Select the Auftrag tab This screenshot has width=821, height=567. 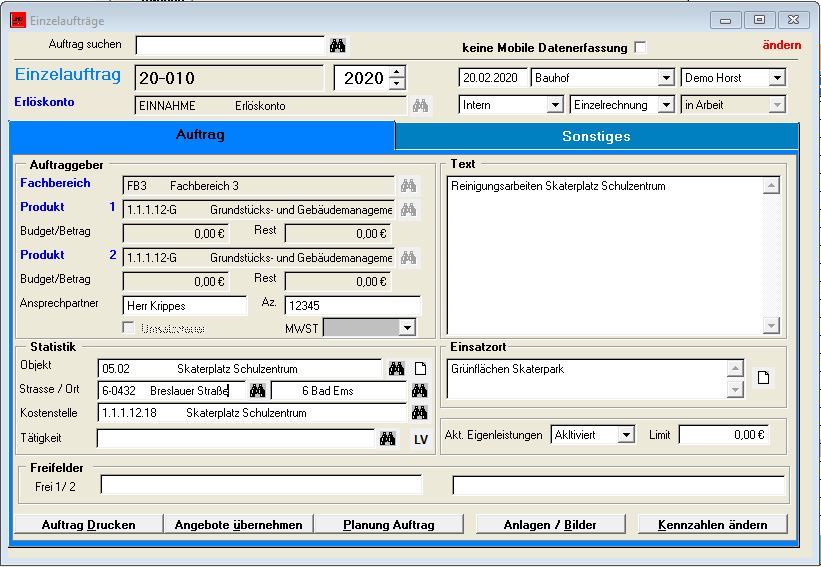pos(200,134)
